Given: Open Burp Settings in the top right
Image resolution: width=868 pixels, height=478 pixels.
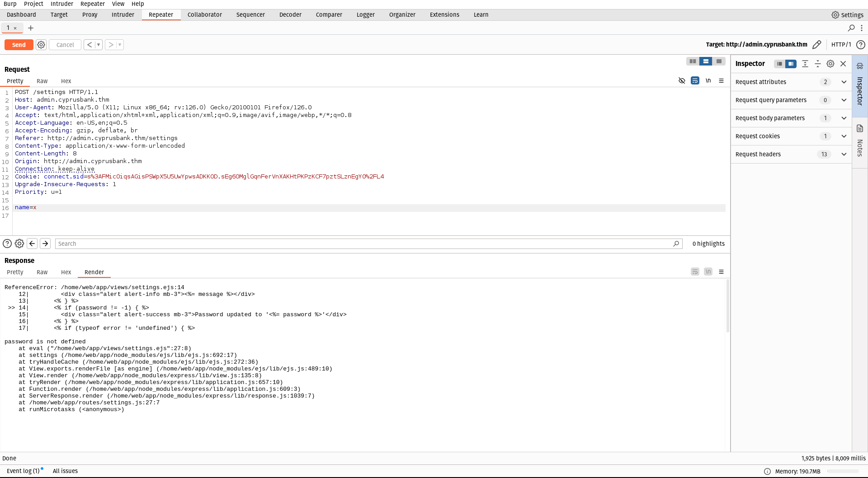Looking at the screenshot, I should click(848, 15).
